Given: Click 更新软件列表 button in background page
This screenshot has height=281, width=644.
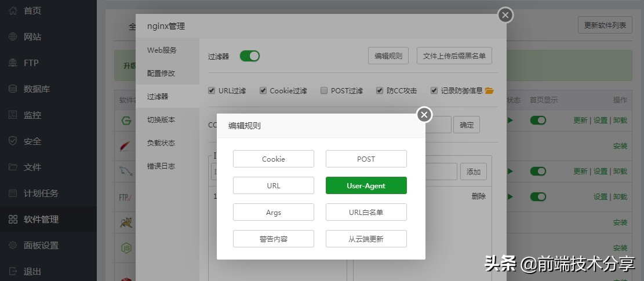Looking at the screenshot, I should pyautogui.click(x=605, y=25).
